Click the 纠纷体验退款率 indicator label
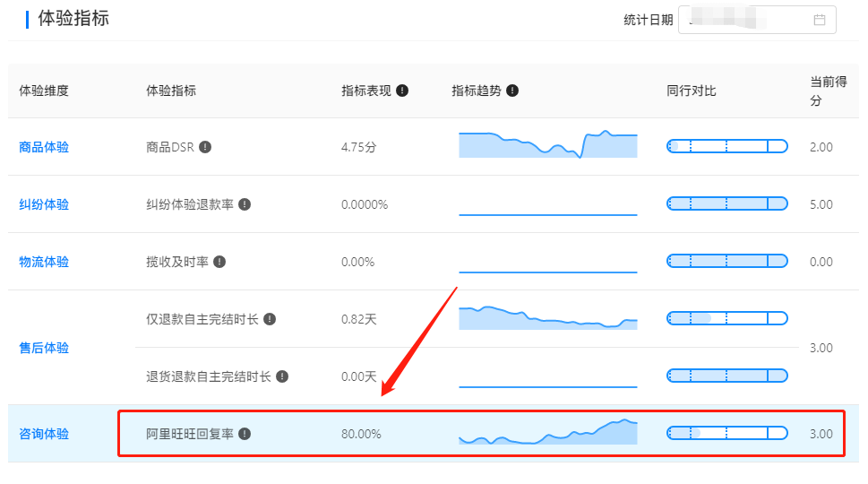The image size is (868, 484). coord(190,205)
